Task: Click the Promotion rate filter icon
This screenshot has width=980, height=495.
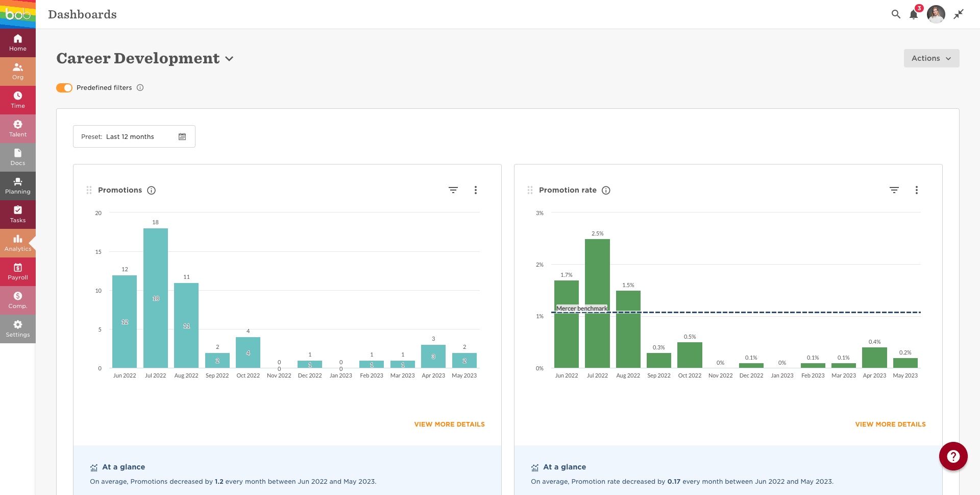Action: coord(894,190)
